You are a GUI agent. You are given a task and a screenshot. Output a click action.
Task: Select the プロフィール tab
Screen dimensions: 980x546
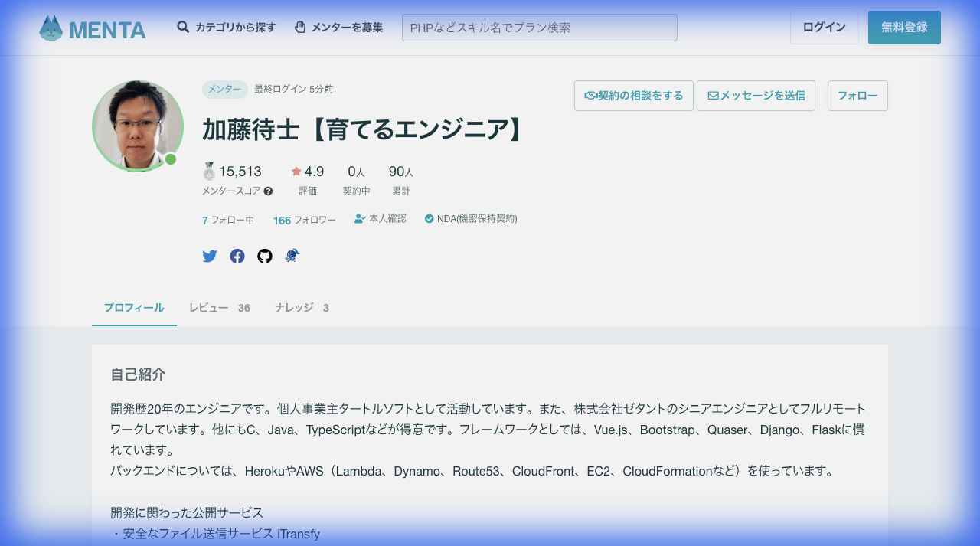click(x=134, y=307)
